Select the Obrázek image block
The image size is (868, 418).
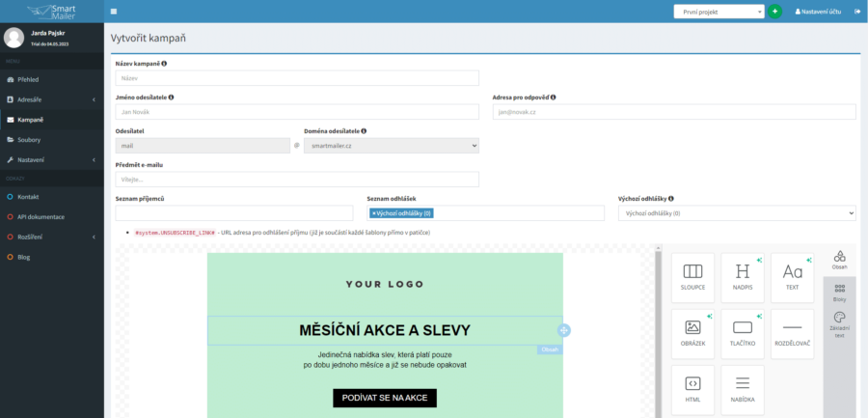(x=692, y=334)
